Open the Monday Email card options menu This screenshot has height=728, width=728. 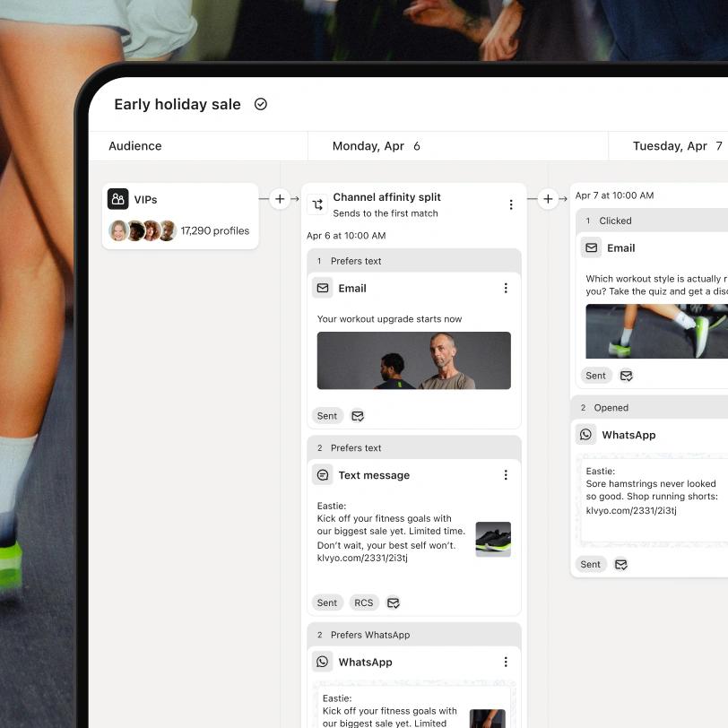(506, 289)
